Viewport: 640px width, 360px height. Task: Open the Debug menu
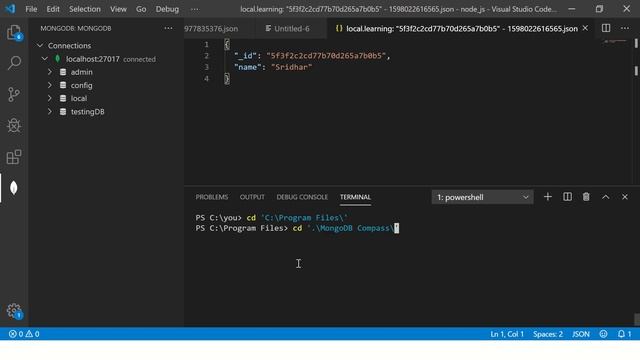point(167,9)
